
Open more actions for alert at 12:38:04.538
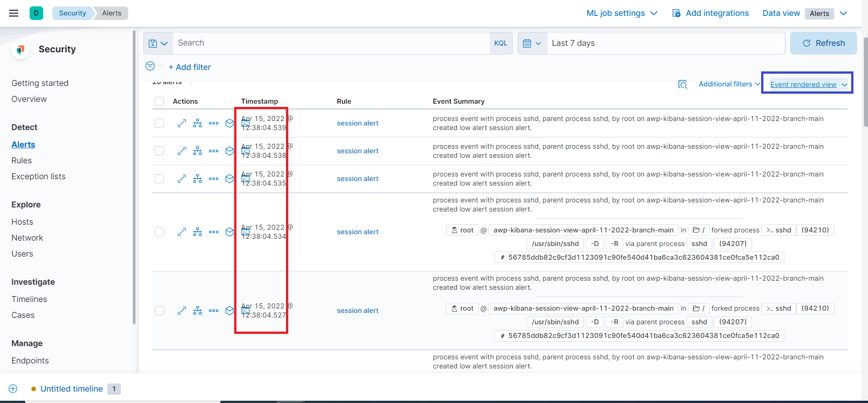pyautogui.click(x=214, y=151)
